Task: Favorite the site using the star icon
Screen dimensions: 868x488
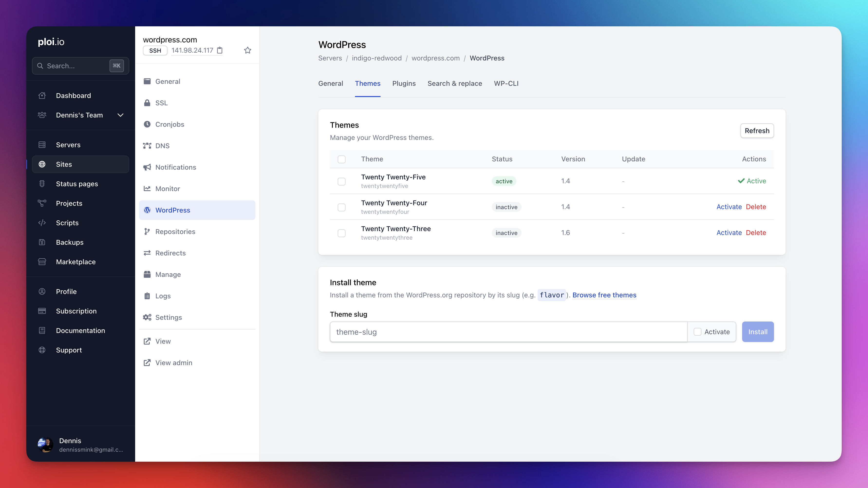Action: click(x=248, y=50)
